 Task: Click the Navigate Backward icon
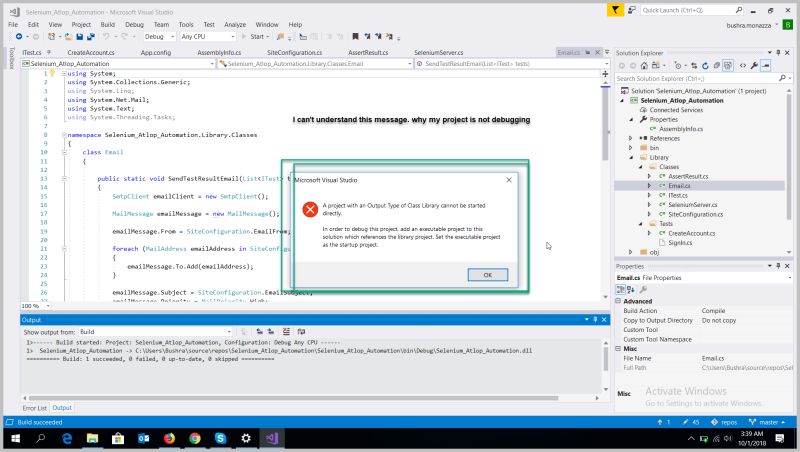(x=19, y=37)
